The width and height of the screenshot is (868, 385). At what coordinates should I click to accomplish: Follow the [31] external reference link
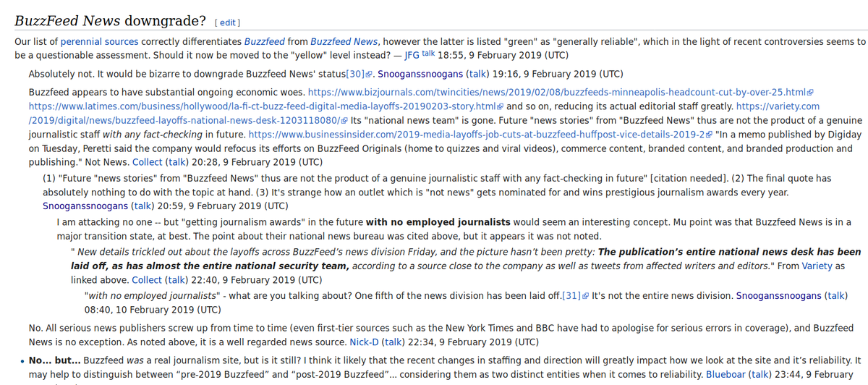(x=575, y=295)
